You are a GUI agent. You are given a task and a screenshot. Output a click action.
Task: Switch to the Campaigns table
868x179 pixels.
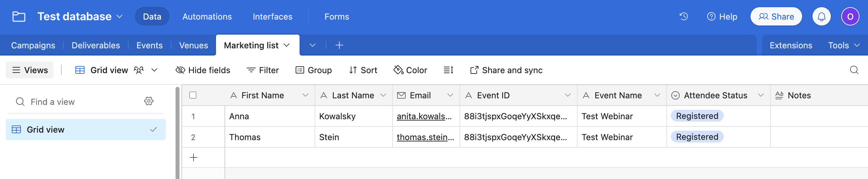point(33,45)
